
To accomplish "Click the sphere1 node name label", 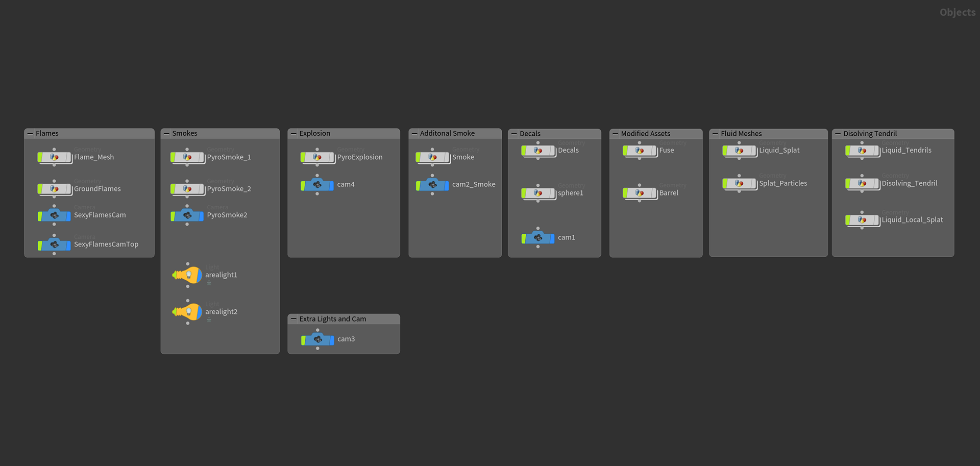I will pyautogui.click(x=571, y=193).
